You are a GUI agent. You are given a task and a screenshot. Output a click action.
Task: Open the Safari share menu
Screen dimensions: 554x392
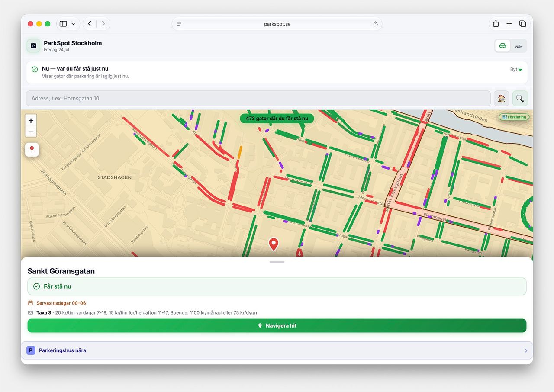point(496,24)
